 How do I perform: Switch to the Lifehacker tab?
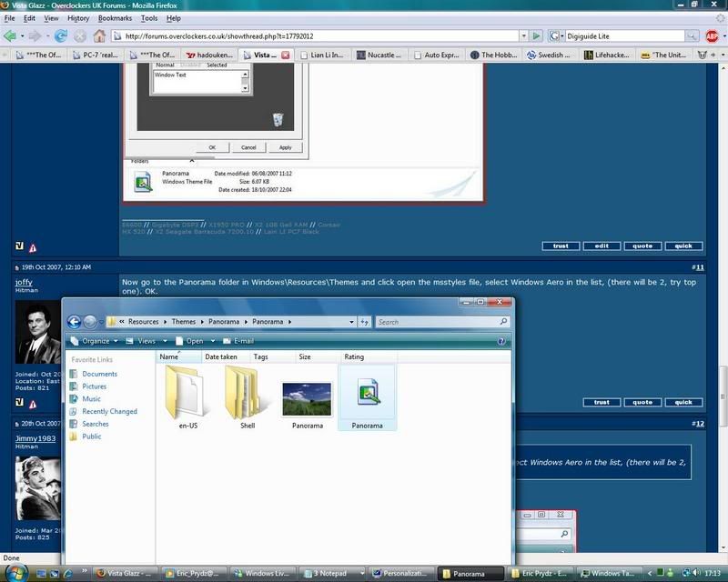[606, 55]
